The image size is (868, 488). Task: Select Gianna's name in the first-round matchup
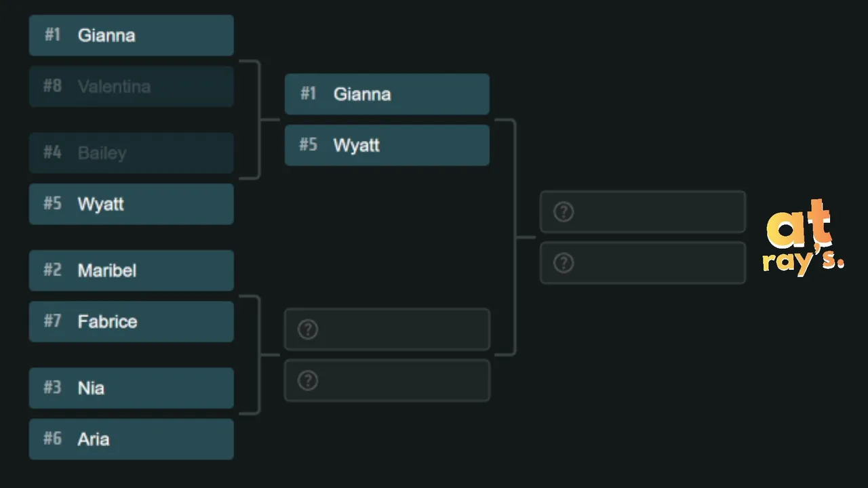pyautogui.click(x=106, y=35)
